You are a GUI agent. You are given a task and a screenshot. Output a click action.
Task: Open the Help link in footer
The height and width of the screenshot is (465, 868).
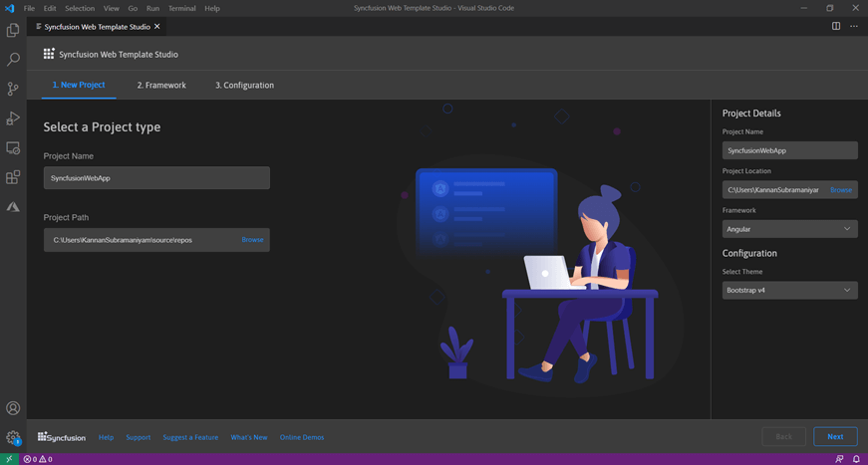pyautogui.click(x=106, y=437)
